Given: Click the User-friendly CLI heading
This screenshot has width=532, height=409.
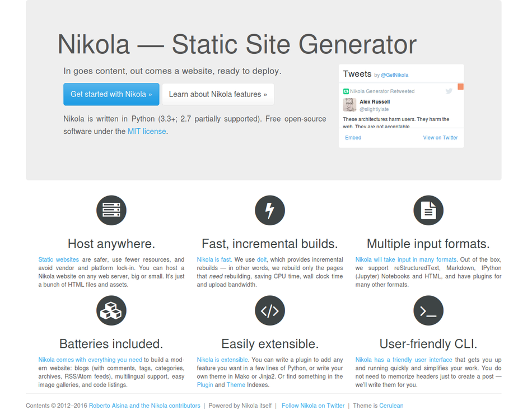Looking at the screenshot, I should point(428,344).
